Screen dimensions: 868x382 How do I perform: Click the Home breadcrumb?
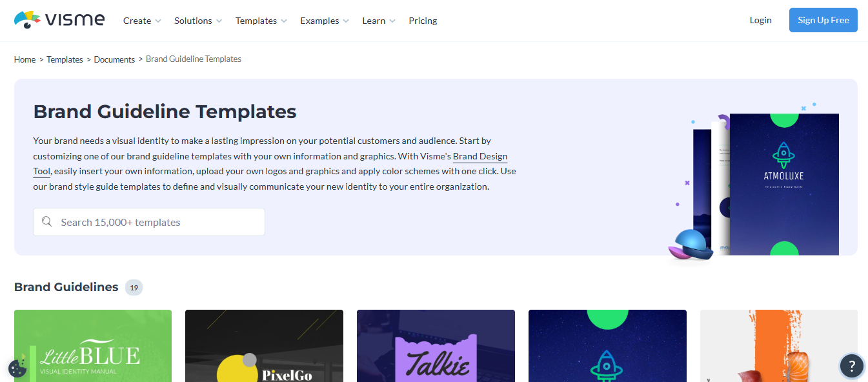(25, 59)
